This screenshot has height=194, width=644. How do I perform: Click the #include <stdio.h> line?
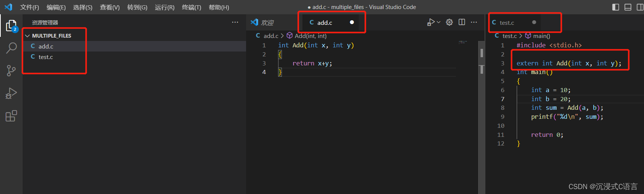pyautogui.click(x=549, y=45)
